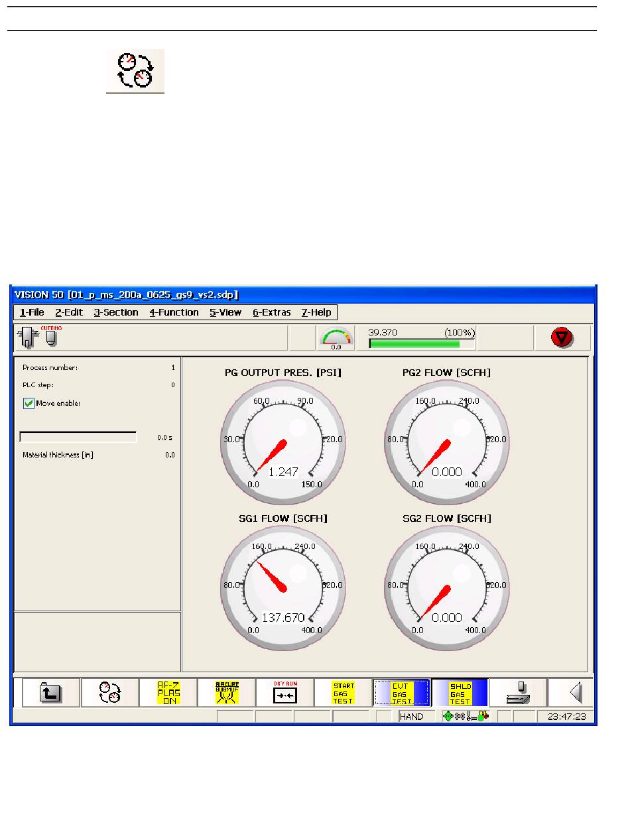630x840 pixels.
Task: Click the 'PG OUTPUT PRES. [PSI]' title
Action: [x=283, y=373]
